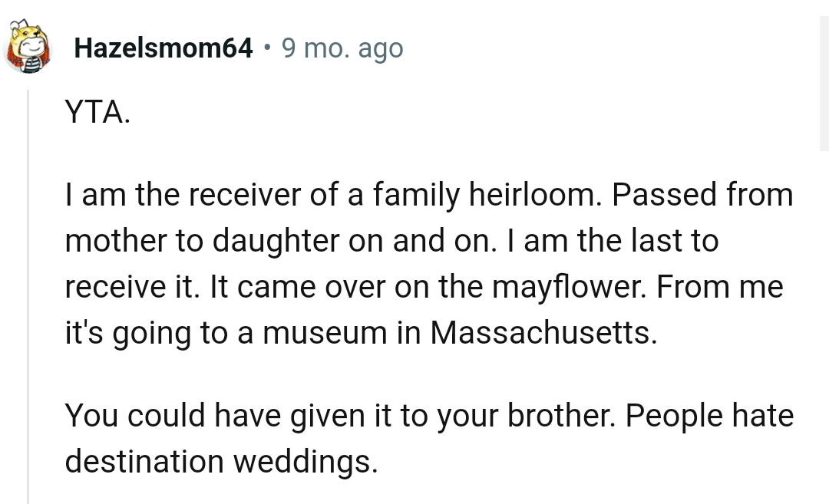This screenshot has width=829, height=504.
Task: Click the avatar thumbnail of the comment author
Action: pos(28,48)
